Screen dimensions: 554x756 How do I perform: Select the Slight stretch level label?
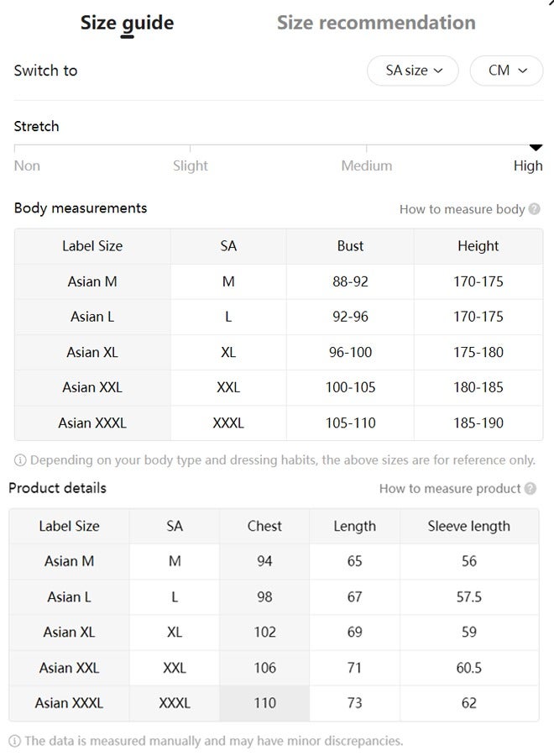191,165
